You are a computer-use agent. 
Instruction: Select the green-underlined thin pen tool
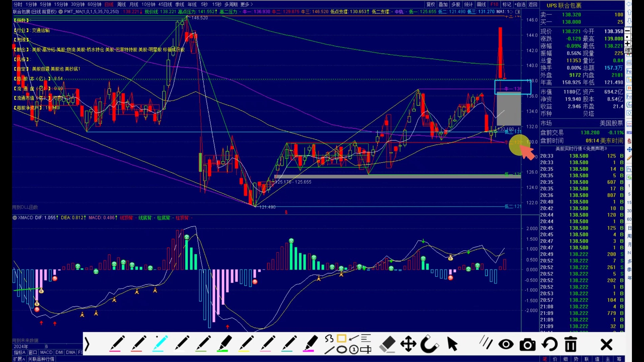[203, 344]
